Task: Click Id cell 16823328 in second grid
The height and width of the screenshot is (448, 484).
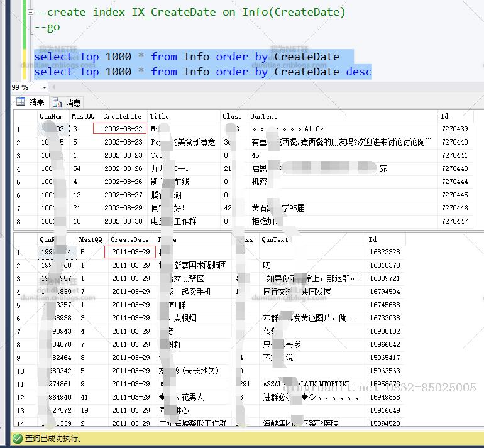Action: point(385,252)
